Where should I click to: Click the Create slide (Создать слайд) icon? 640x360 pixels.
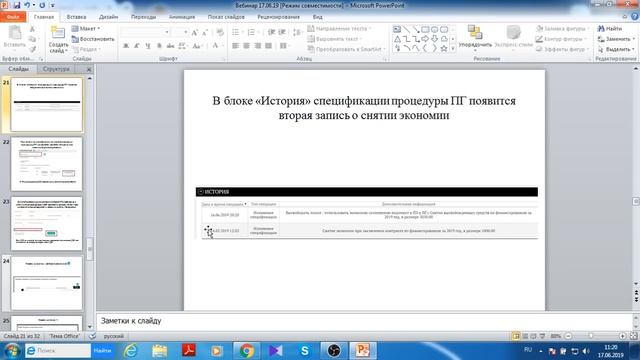(x=58, y=32)
